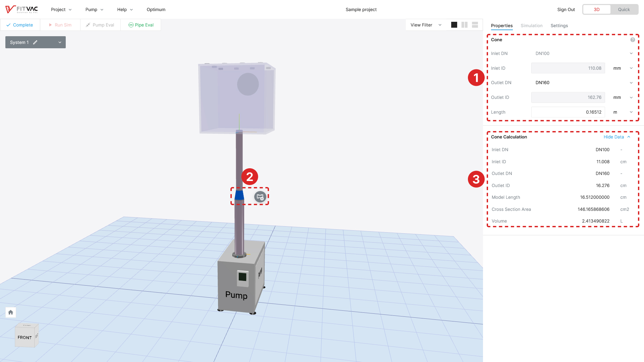Switch to 3D mode
Screen dimensions: 644x362
tap(597, 9)
